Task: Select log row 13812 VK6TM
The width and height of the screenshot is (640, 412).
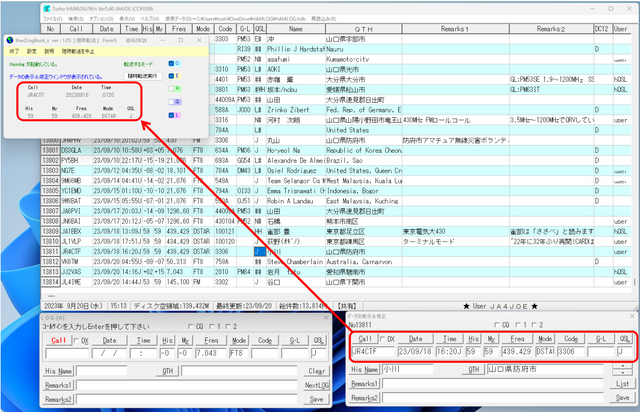Action: [x=338, y=262]
